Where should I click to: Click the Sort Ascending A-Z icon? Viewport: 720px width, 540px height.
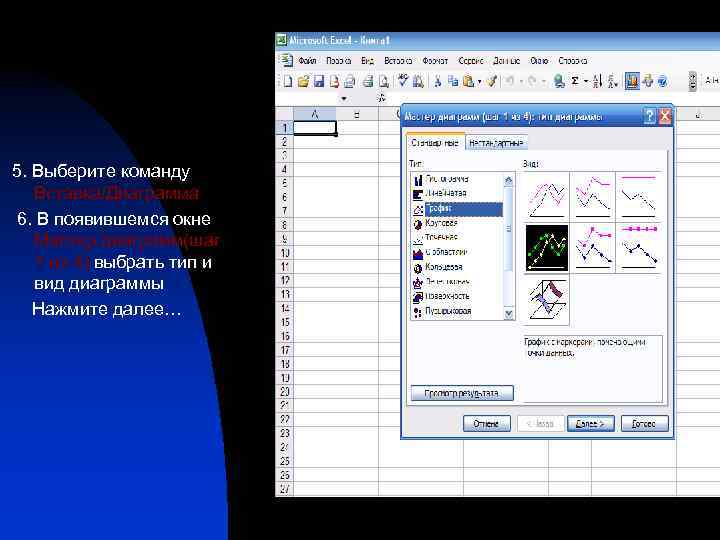coord(597,81)
